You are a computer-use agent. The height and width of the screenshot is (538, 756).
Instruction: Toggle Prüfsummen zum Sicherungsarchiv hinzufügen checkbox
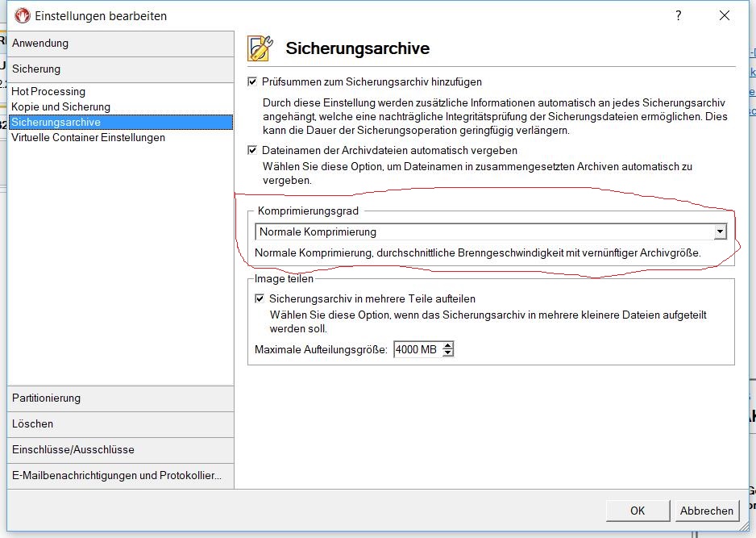(252, 81)
